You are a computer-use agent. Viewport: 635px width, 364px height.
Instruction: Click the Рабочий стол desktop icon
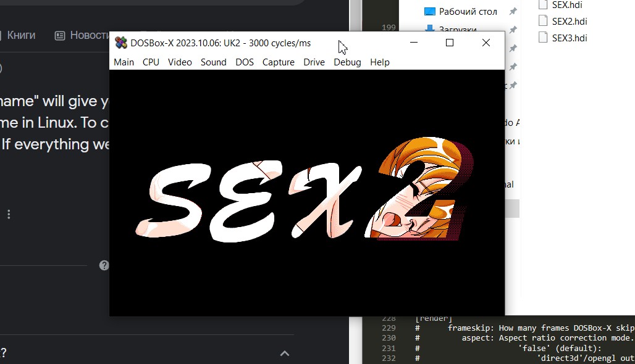[x=430, y=12]
